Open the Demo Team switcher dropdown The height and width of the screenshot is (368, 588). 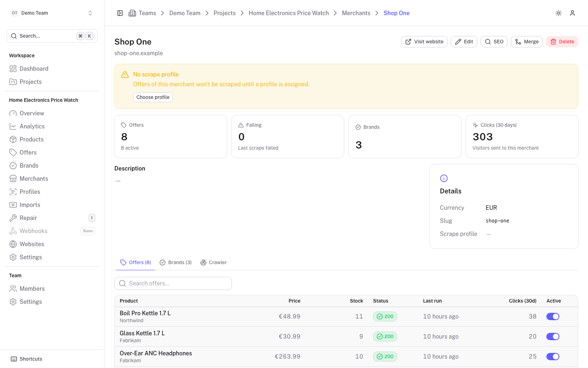(x=52, y=13)
